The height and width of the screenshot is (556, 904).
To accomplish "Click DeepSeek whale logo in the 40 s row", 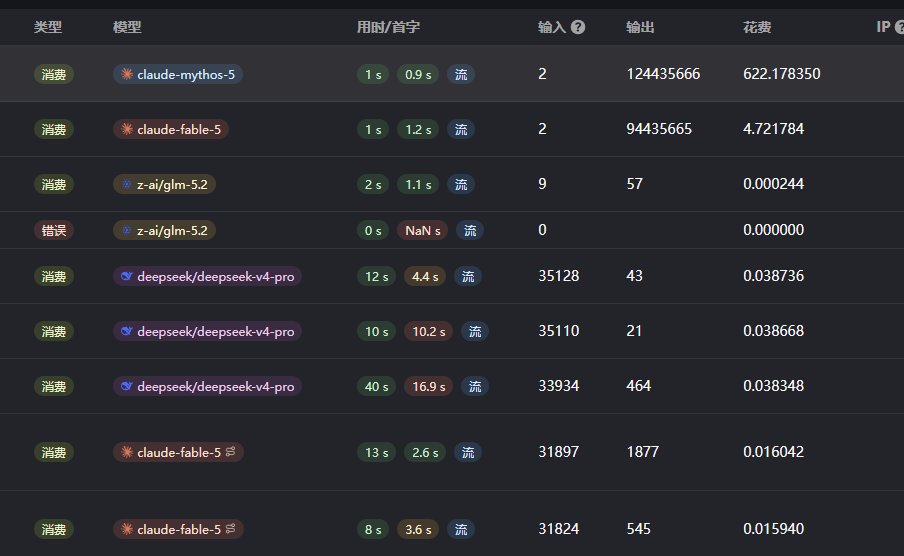I will click(x=127, y=386).
